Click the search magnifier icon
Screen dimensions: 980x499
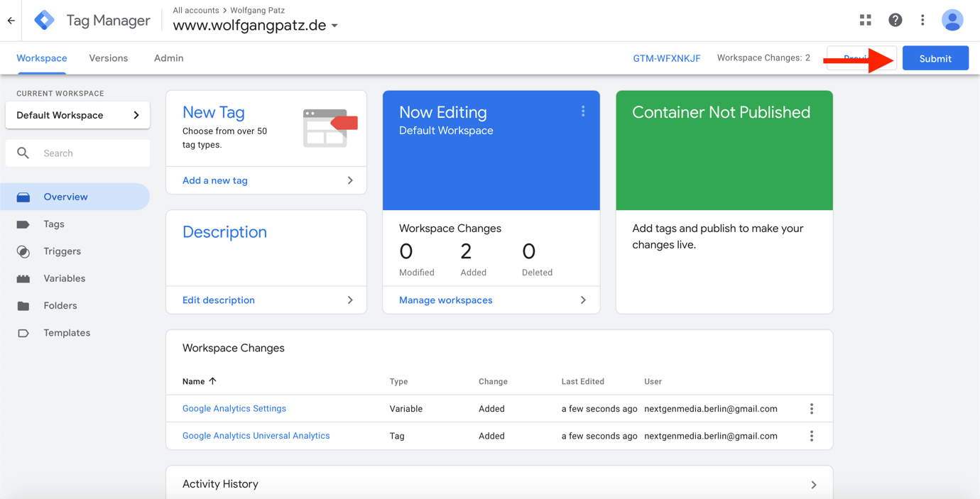(23, 153)
